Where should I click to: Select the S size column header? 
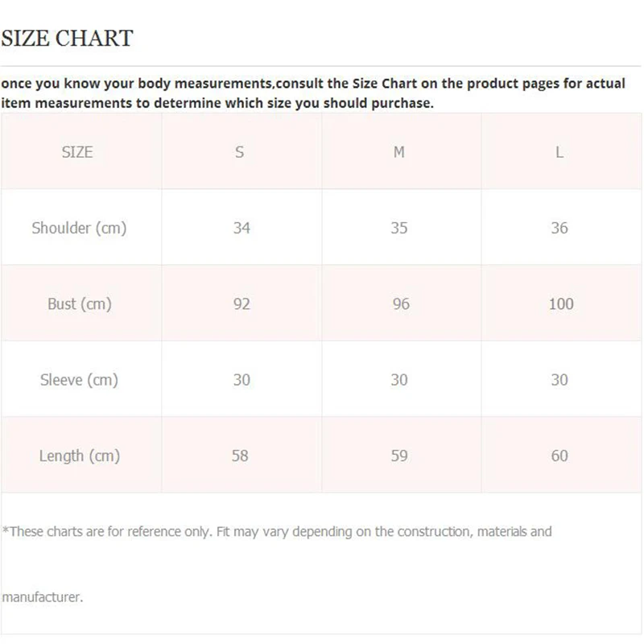pos(240,152)
